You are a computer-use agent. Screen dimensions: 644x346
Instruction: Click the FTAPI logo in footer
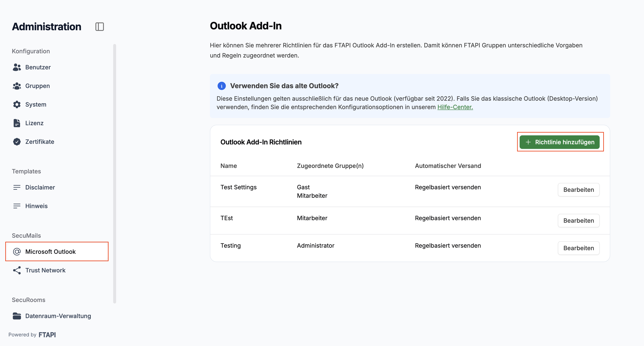pos(47,335)
